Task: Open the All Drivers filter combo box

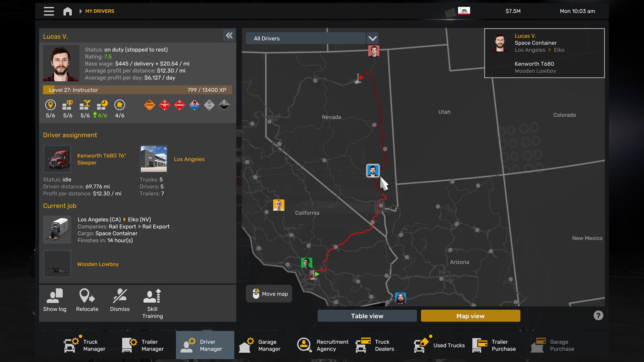Action: click(x=305, y=38)
